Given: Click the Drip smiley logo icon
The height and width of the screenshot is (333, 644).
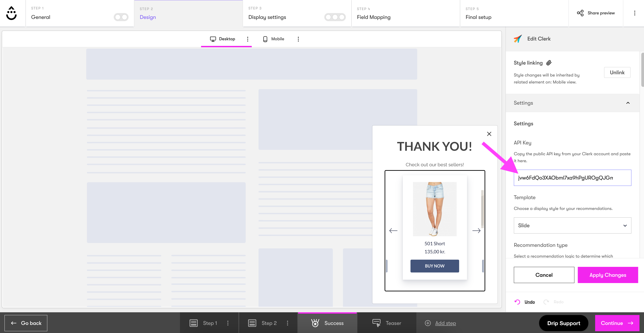Looking at the screenshot, I should tap(11, 13).
